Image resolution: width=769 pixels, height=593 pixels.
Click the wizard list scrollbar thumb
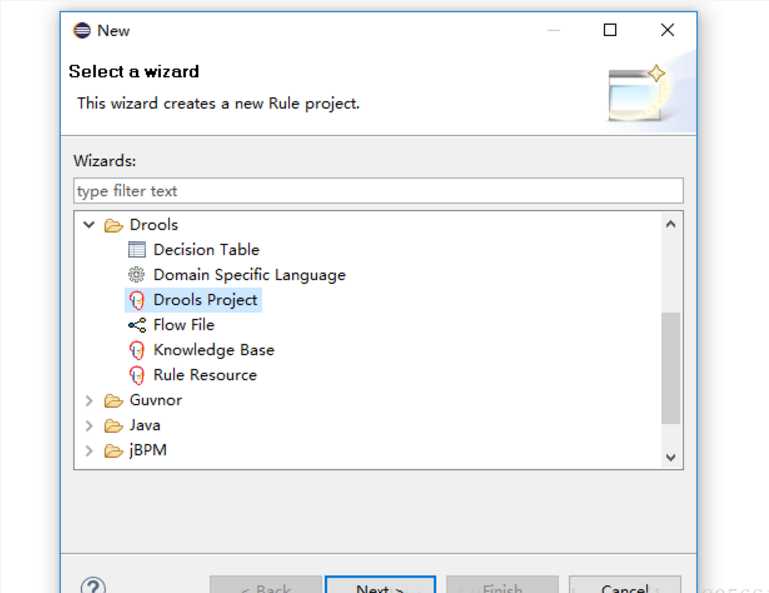point(670,368)
